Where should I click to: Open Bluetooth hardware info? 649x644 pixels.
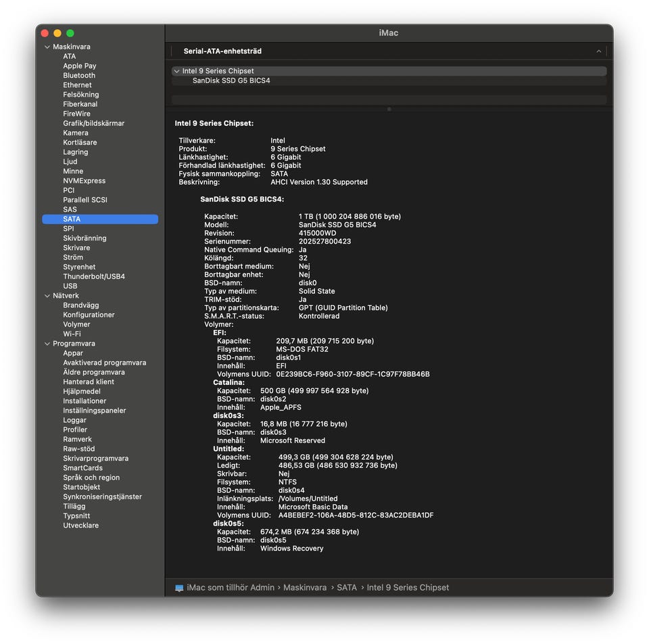point(79,76)
